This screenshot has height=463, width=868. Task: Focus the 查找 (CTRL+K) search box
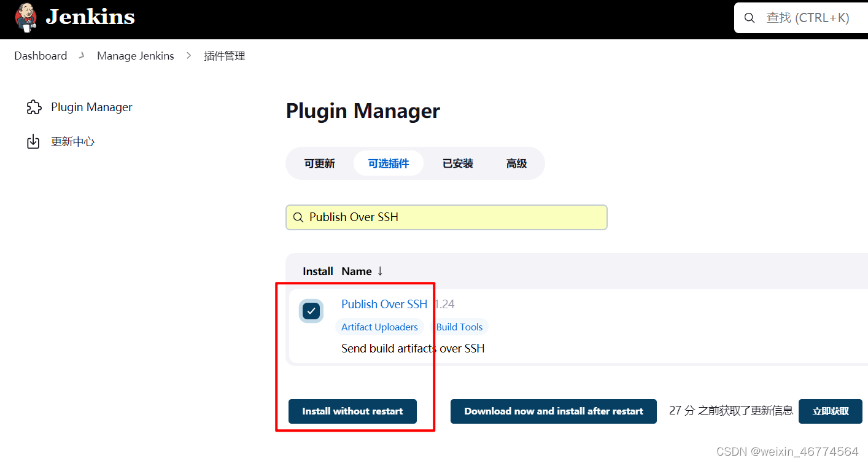(801, 18)
